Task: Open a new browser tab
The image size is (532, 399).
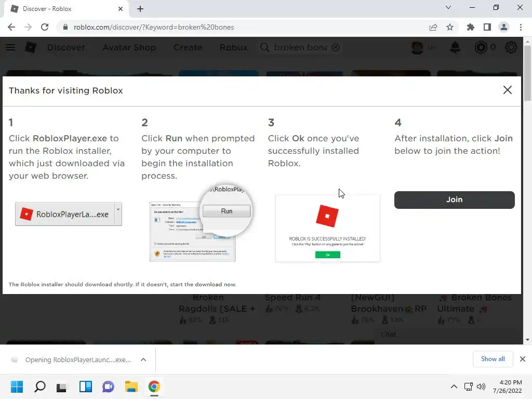Action: click(140, 9)
